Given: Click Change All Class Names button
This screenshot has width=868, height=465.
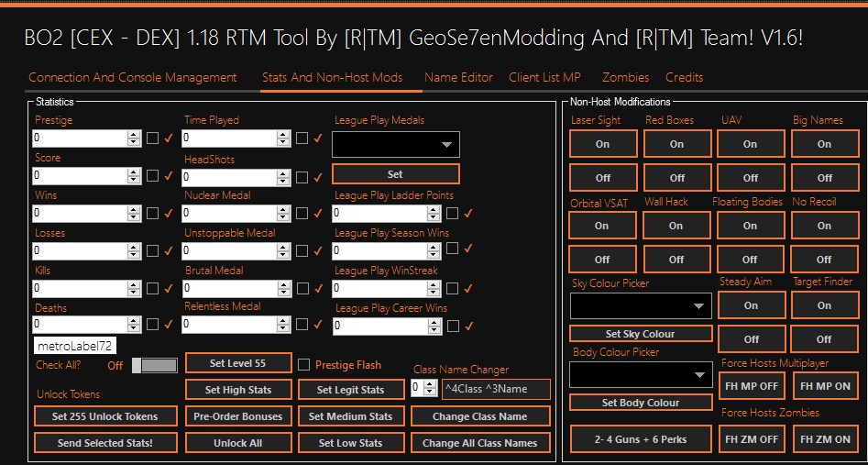Looking at the screenshot, I should point(480,443).
